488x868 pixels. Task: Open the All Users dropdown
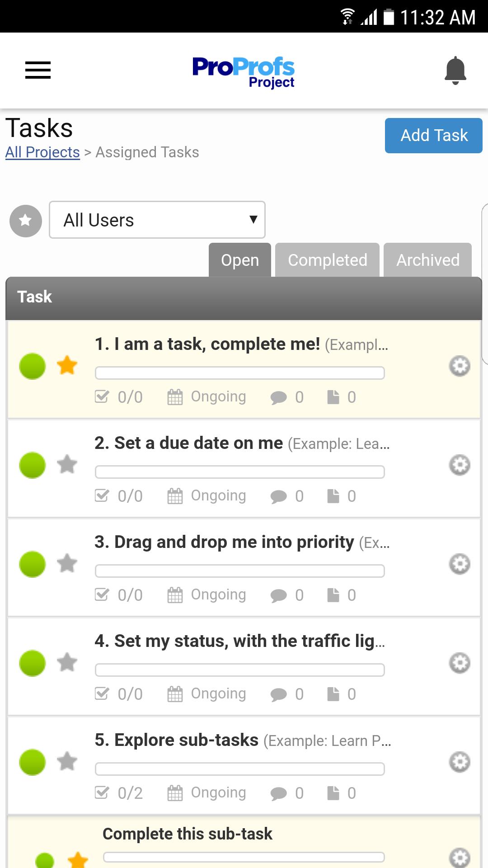click(x=157, y=220)
